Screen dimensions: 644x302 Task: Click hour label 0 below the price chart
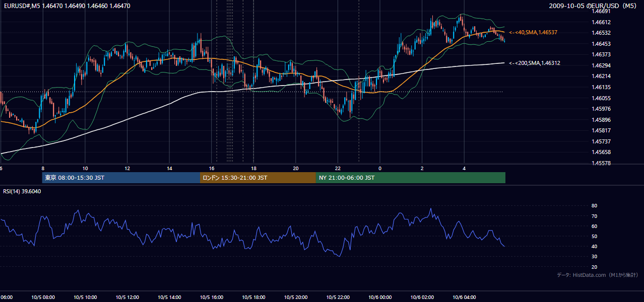point(380,168)
